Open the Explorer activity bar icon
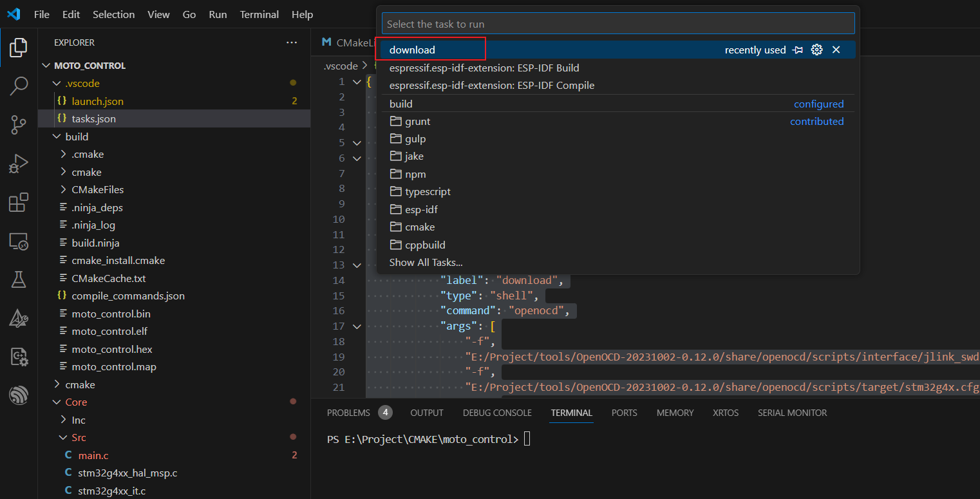 click(18, 47)
